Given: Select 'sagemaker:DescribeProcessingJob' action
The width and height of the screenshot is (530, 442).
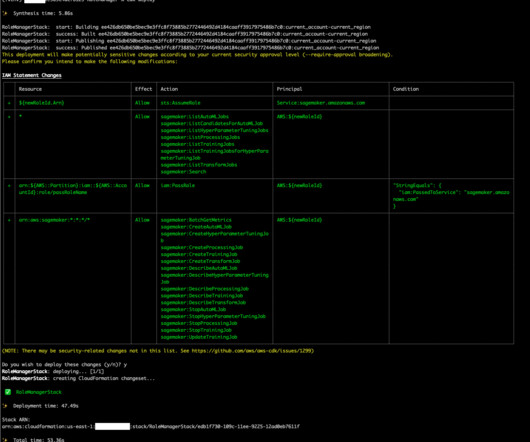Looking at the screenshot, I should pos(204,289).
